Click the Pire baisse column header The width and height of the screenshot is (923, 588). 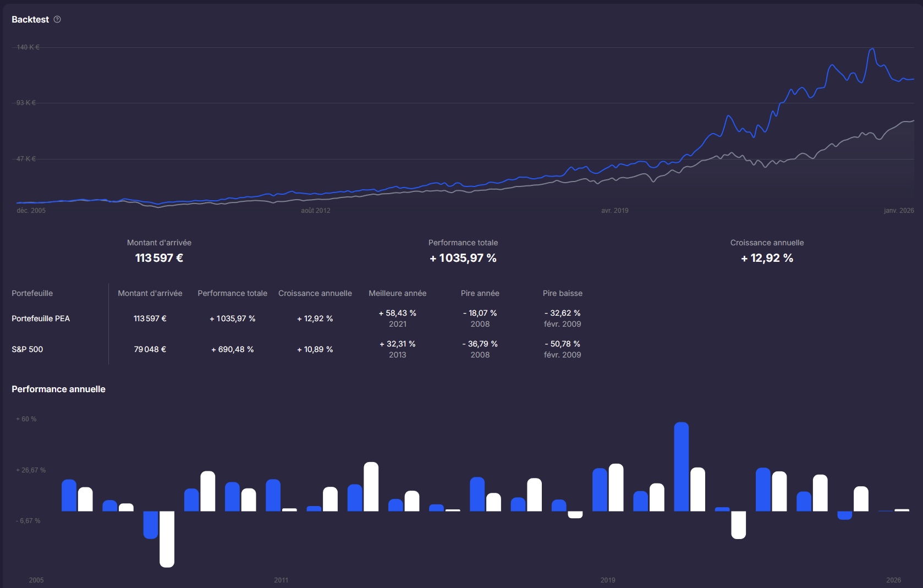click(x=562, y=293)
